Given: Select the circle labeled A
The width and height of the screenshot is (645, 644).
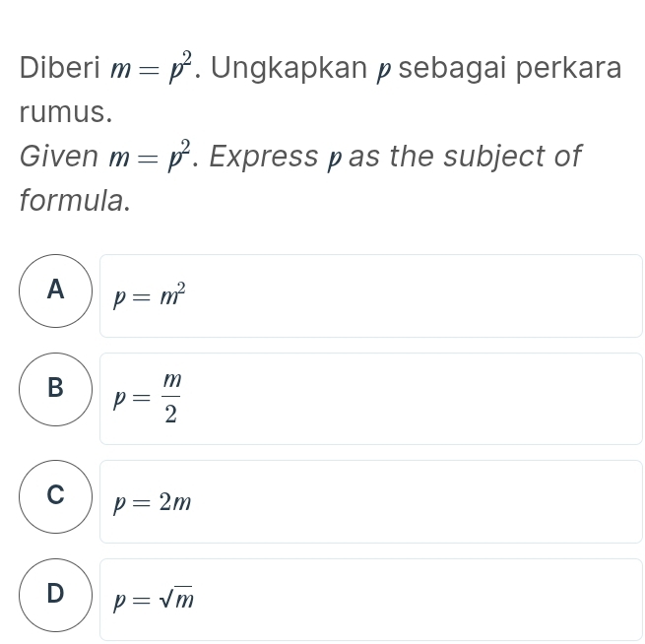Looking at the screenshot, I should 55,291.
